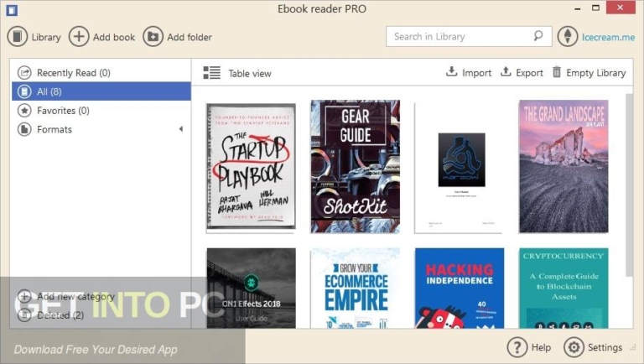Image resolution: width=644 pixels, height=364 pixels.
Task: Click the Import download icon
Action: [451, 72]
